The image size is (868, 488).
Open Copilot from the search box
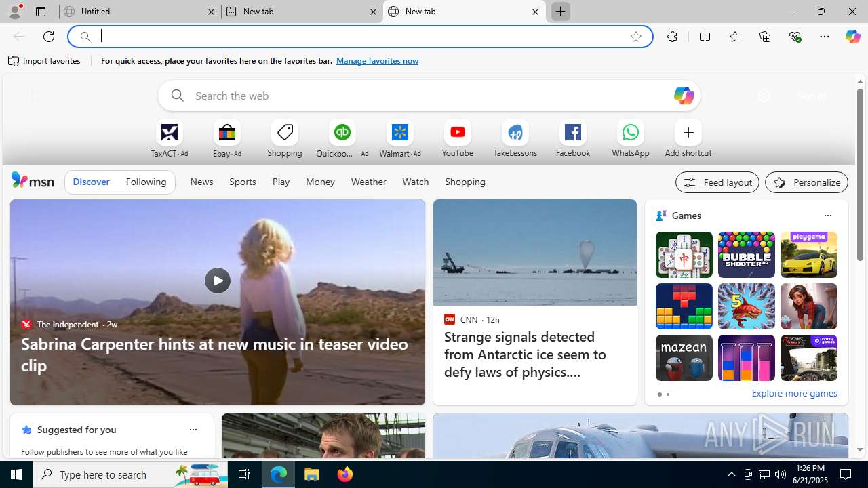pos(684,96)
